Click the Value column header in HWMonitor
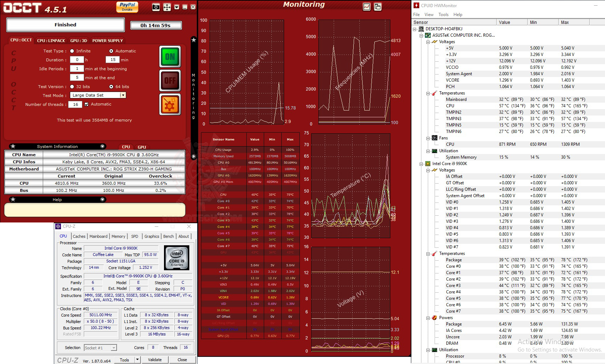The width and height of the screenshot is (605, 364). 512,22
